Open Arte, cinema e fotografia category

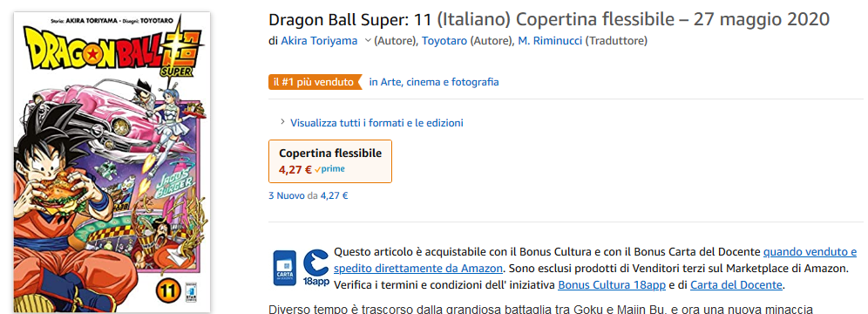(x=434, y=82)
